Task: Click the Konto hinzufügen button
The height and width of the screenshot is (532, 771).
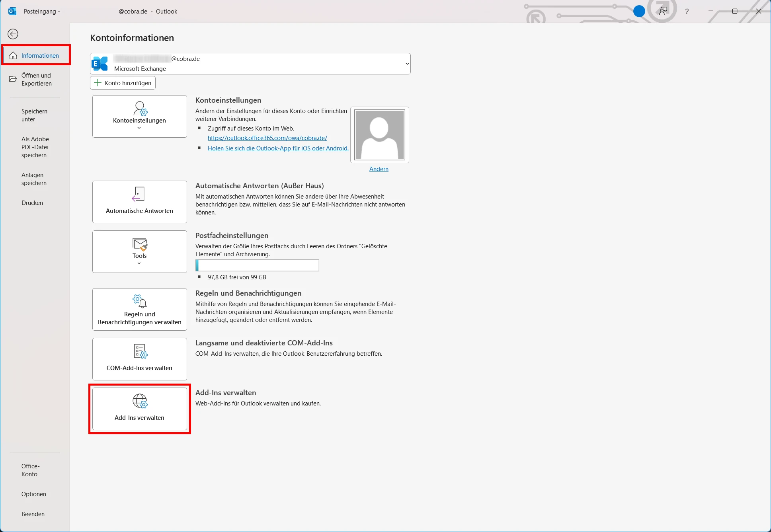Action: coord(123,83)
